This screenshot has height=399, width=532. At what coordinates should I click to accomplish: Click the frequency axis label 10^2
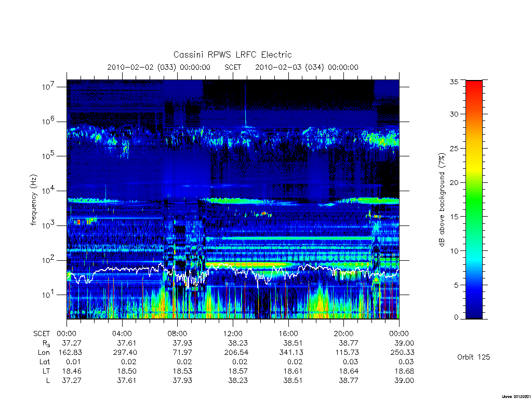pyautogui.click(x=48, y=260)
